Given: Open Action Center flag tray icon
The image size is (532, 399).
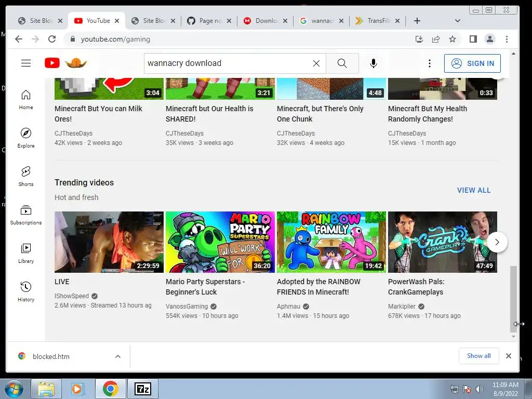Looking at the screenshot, I should 467,389.
